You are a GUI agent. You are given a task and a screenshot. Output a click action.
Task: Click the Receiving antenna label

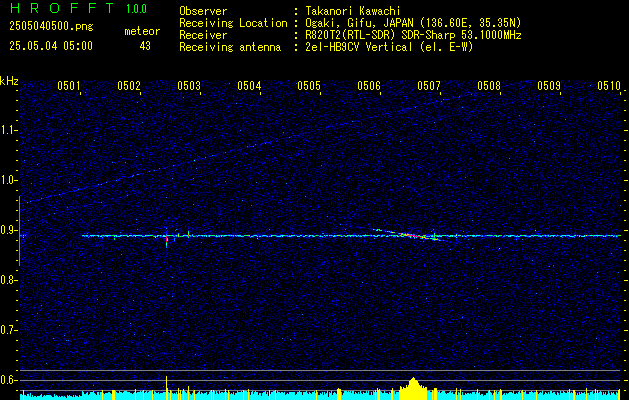click(x=230, y=47)
